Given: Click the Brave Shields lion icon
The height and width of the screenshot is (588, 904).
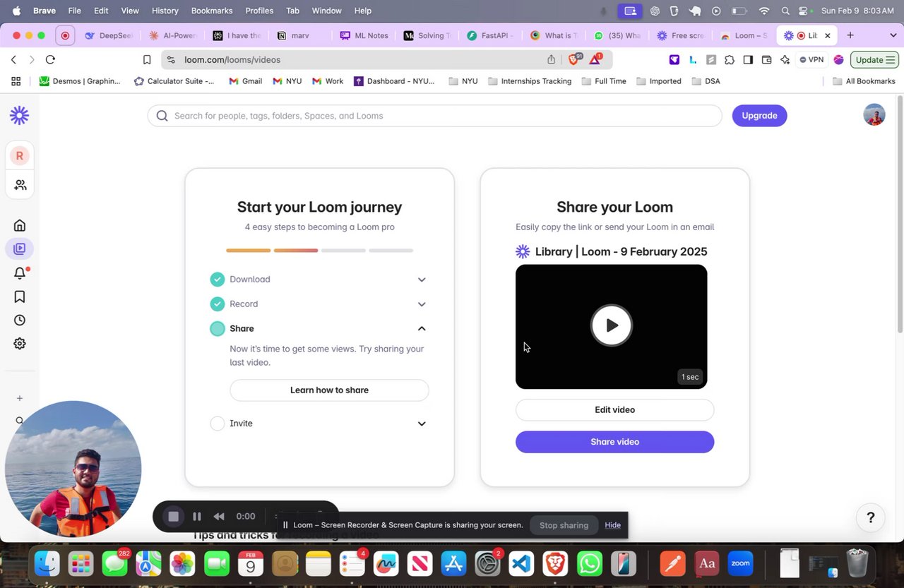Looking at the screenshot, I should click(x=574, y=60).
